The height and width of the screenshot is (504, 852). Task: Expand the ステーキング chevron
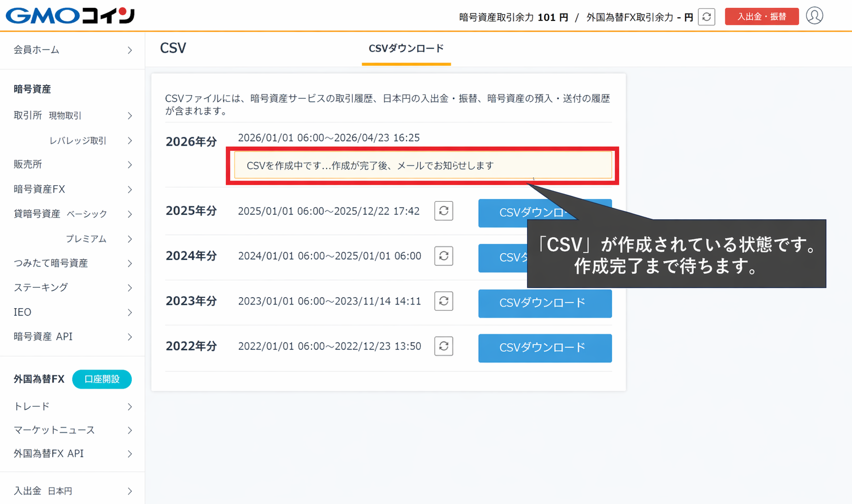click(130, 287)
